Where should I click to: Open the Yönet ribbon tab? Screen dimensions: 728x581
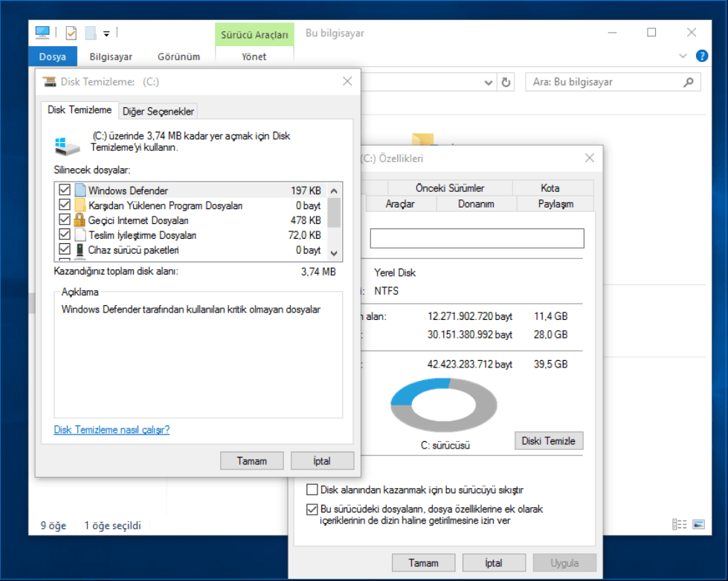(254, 57)
